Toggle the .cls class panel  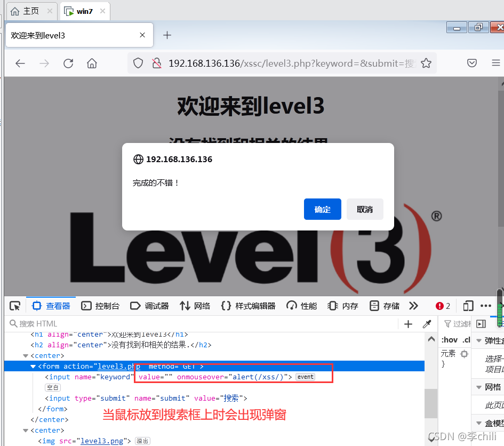(x=466, y=340)
